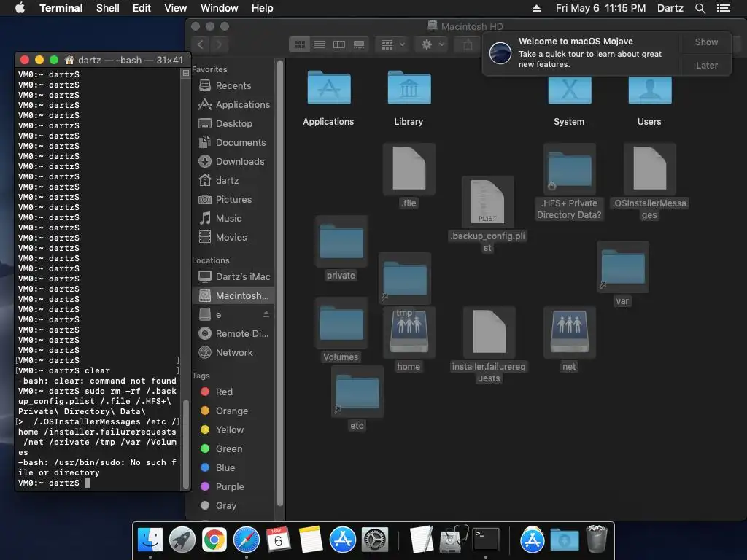Select Desktop in Finder sidebar

(x=233, y=124)
